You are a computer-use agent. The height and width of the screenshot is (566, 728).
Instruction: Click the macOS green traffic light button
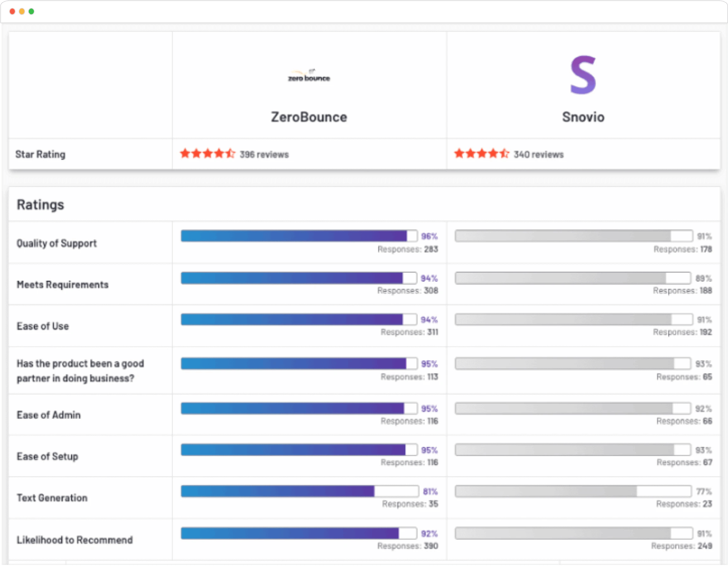click(31, 11)
